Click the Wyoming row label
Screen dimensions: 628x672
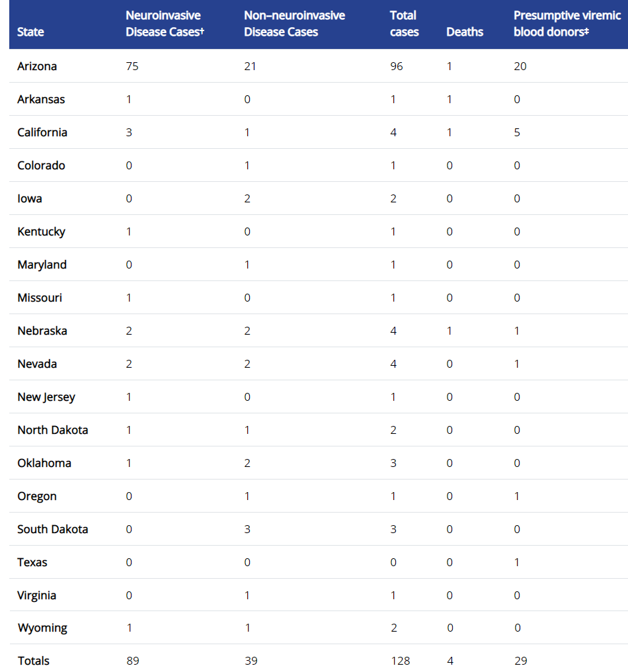pos(42,628)
